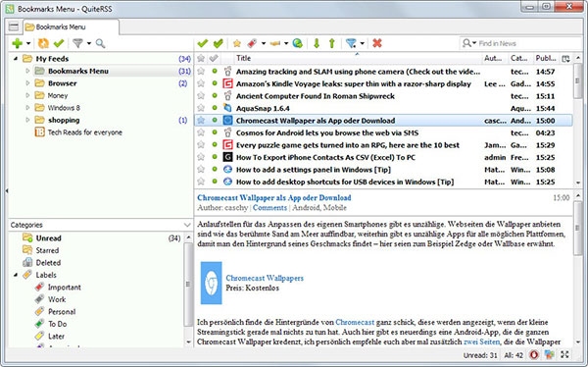
Task: Star the selected news via toolbar
Action: pos(236,43)
